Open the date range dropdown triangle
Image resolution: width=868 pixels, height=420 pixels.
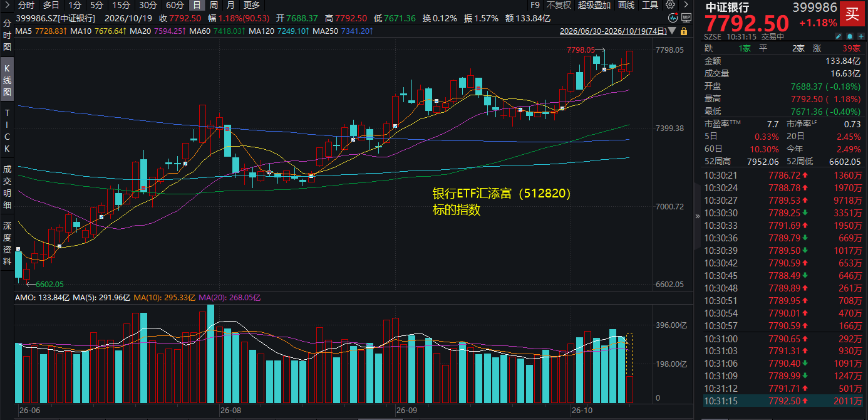click(x=672, y=30)
